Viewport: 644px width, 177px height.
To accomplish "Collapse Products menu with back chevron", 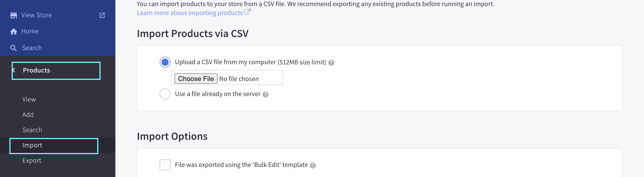I will 14,70.
